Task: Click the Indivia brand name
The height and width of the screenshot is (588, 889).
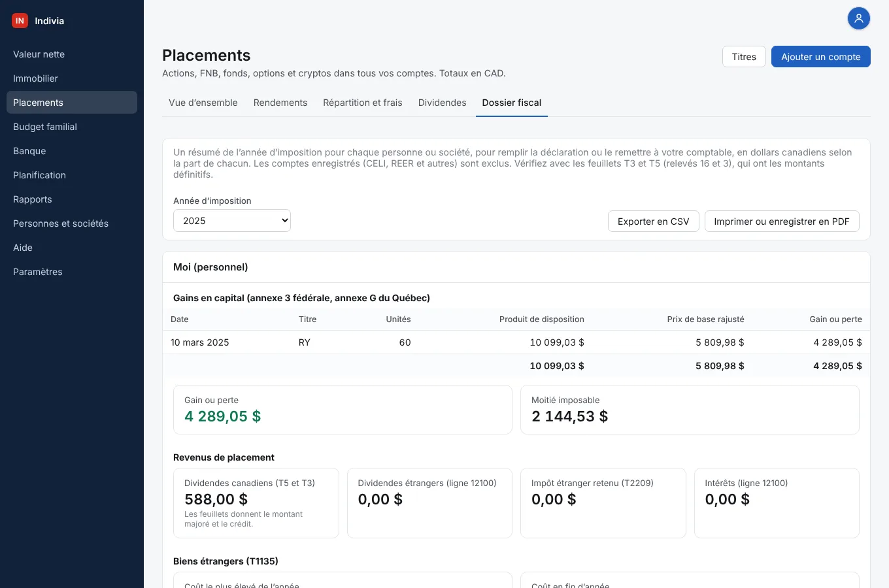Action: click(50, 21)
